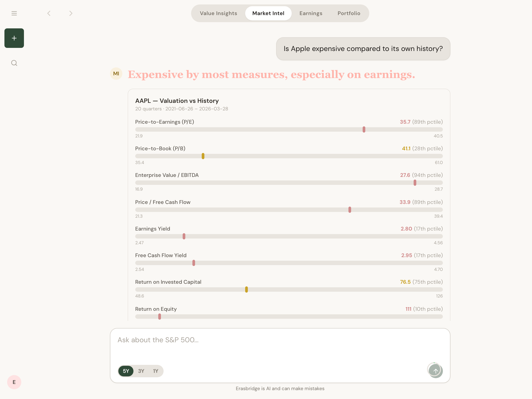Screen dimensions: 532x399
Task: Click the 'Expensive by most measures' headline
Action: point(271,74)
